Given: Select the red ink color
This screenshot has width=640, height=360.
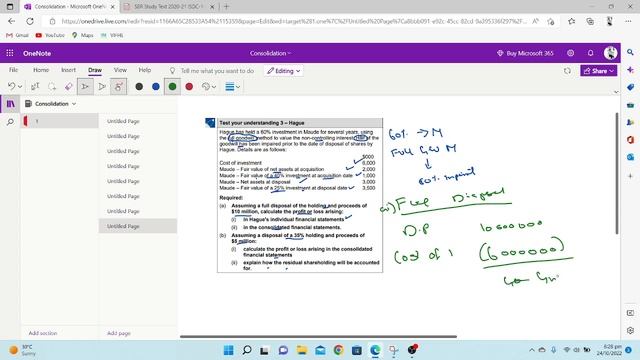Looking at the screenshot, I should (189, 86).
